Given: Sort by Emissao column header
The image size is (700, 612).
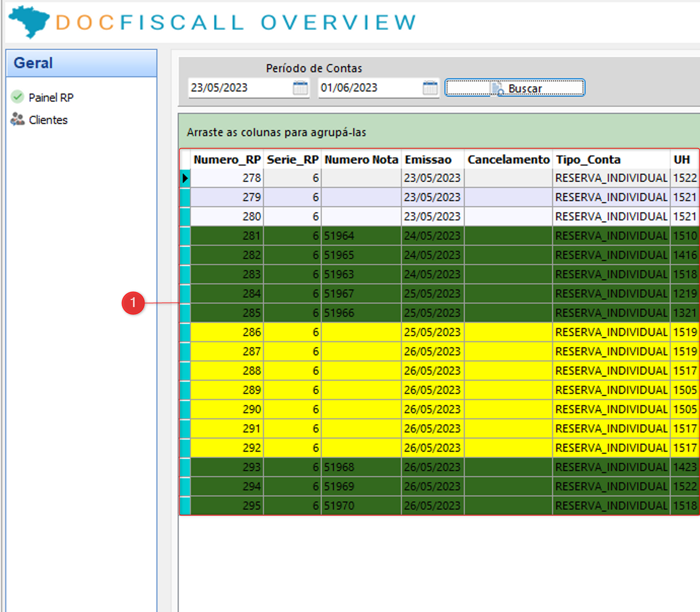Looking at the screenshot, I should 428,160.
